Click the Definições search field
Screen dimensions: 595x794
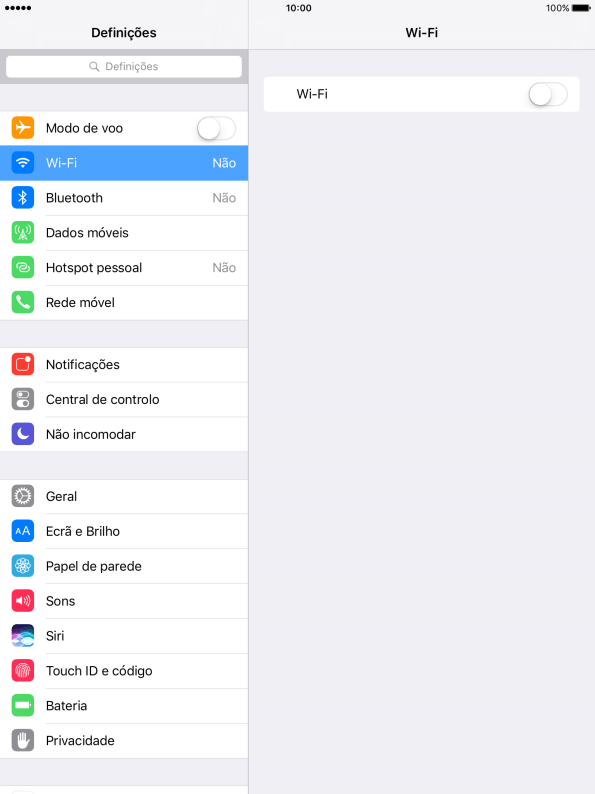point(124,66)
